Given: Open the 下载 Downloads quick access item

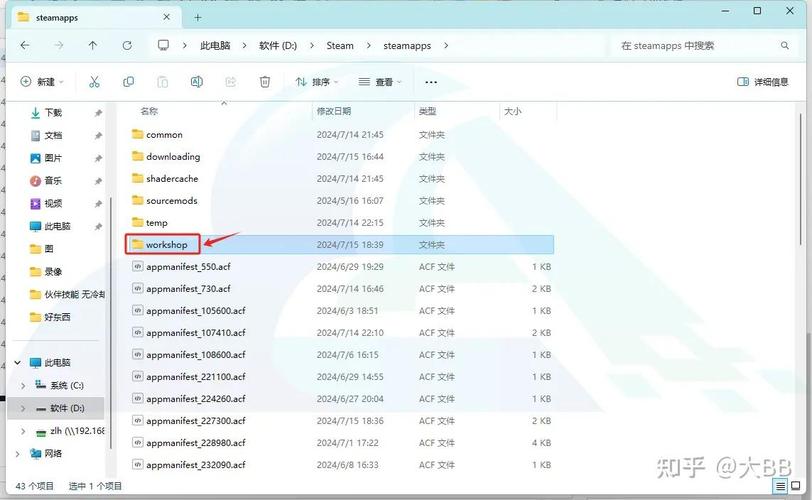Looking at the screenshot, I should 53,113.
